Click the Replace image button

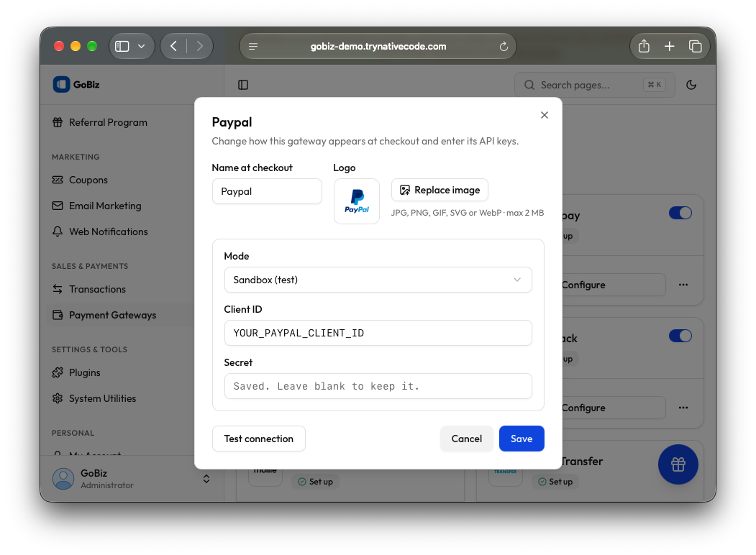[x=440, y=190]
